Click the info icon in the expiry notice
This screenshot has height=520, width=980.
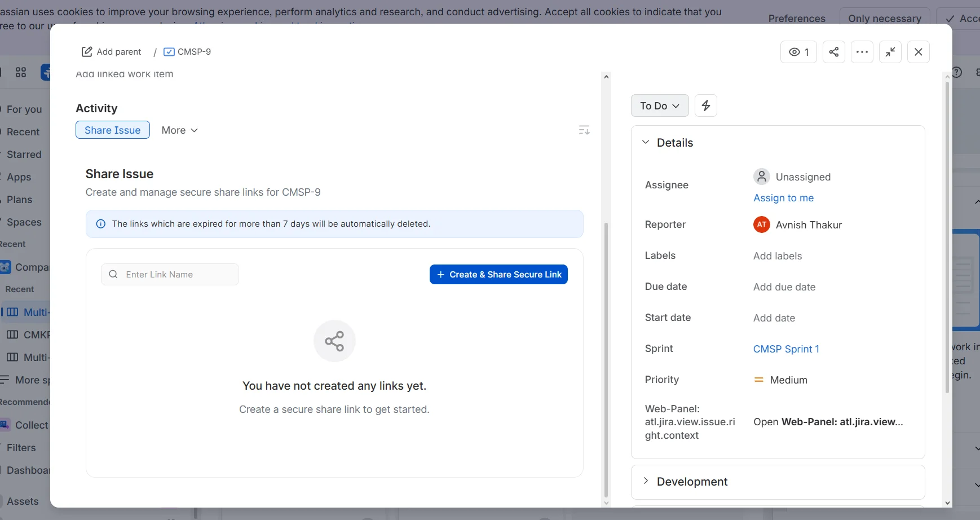(101, 224)
